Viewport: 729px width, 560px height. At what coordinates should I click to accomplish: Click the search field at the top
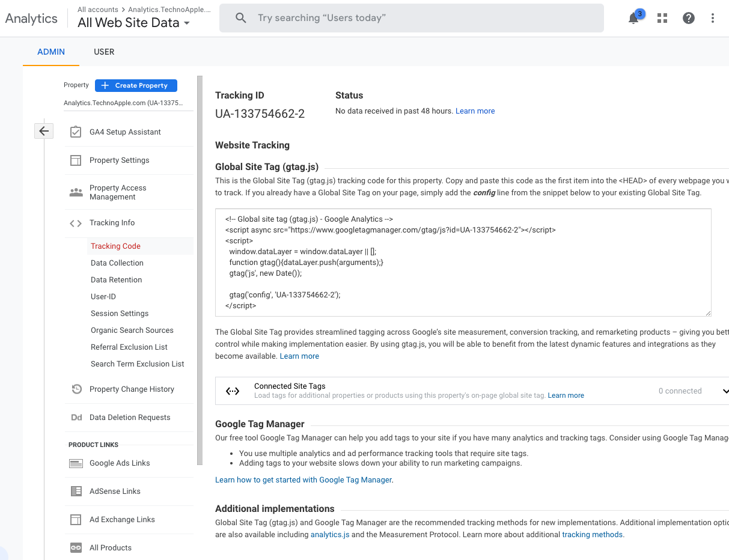pos(412,18)
